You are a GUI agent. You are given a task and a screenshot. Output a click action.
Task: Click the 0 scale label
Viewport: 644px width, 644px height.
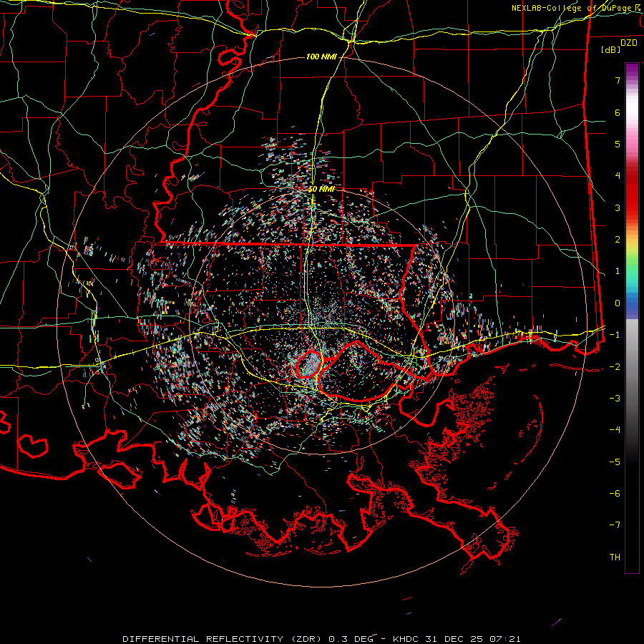[x=618, y=303]
